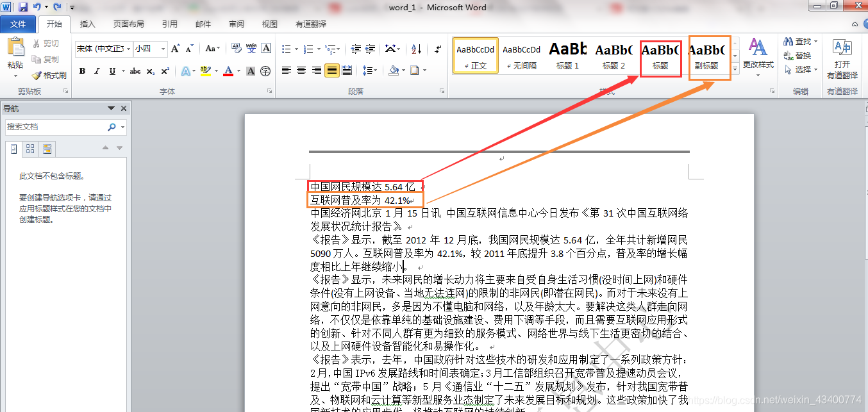Click the 搜索文档 search field
The width and height of the screenshot is (868, 412).
[55, 127]
